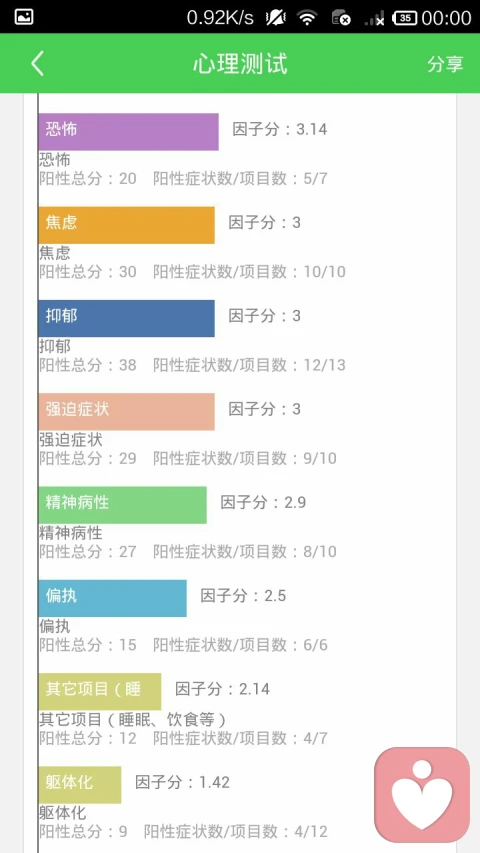Tap the picture icon in status bar
480x853 pixels.
coord(24,17)
